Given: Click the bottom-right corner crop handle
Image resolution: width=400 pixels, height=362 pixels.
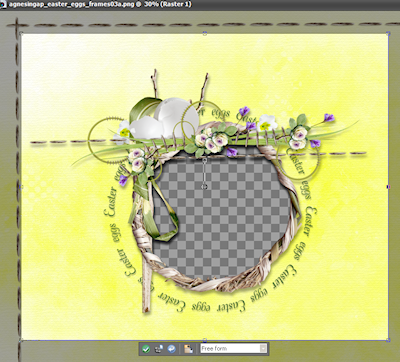Looking at the screenshot, I should pyautogui.click(x=388, y=340).
